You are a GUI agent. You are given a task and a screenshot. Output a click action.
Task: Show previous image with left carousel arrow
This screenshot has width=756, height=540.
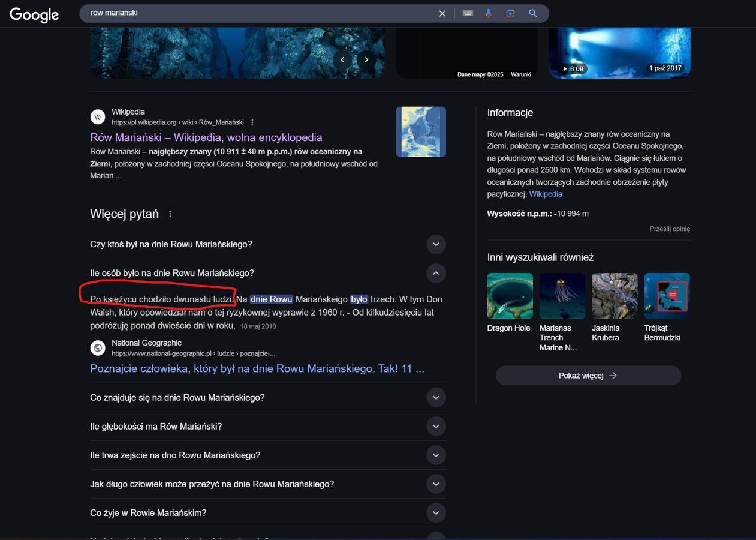coord(342,59)
